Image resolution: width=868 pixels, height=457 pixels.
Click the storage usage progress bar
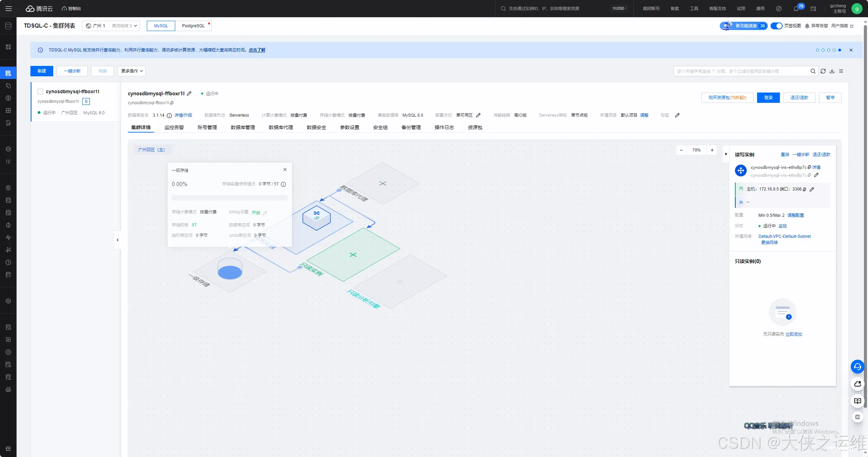(x=230, y=198)
